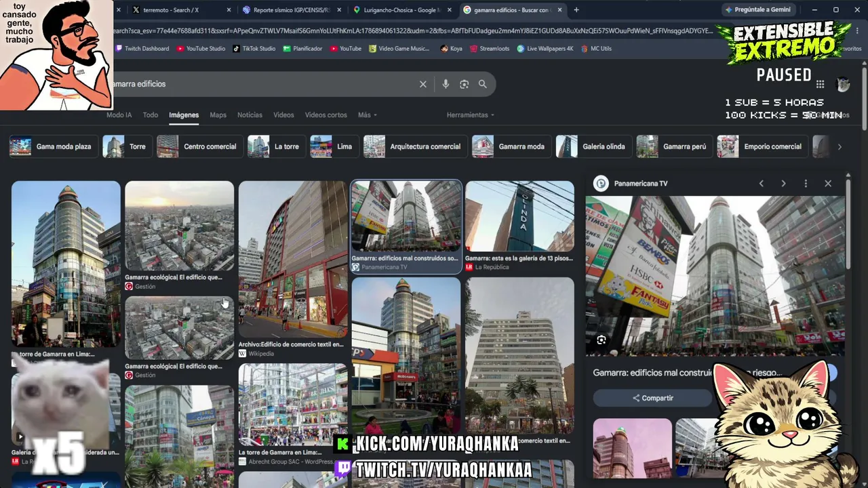This screenshot has height=488, width=868.
Task: Select the Maps results tab
Action: 218,115
